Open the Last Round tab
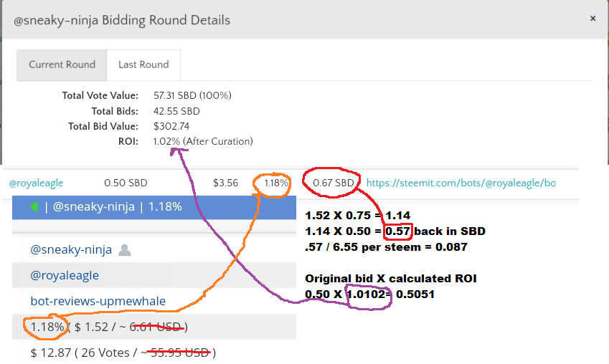Viewport: 609px width, 364px height. click(143, 64)
